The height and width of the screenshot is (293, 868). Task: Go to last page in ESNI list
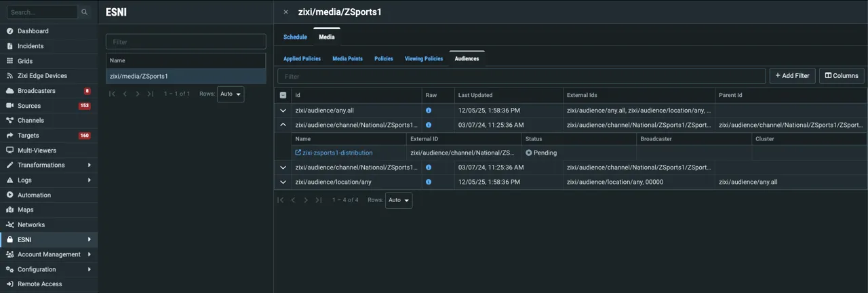click(151, 94)
